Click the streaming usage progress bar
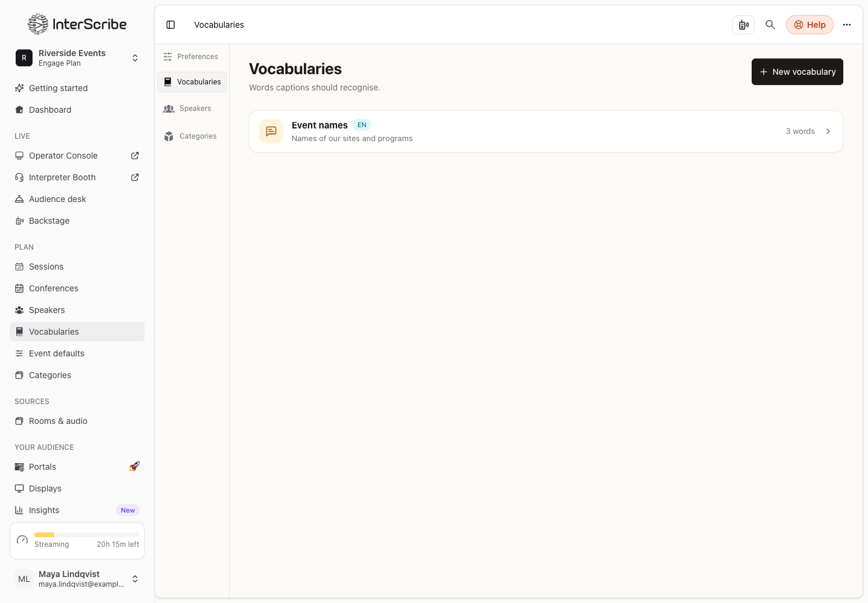Image resolution: width=868 pixels, height=603 pixels. [87, 535]
